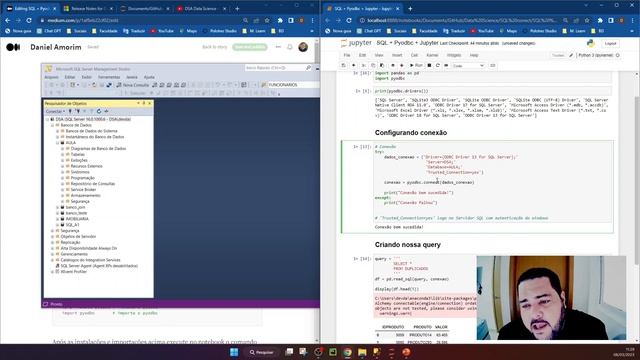
Task: Open the Jupyter command palette keyboard icon
Action: click(x=493, y=65)
